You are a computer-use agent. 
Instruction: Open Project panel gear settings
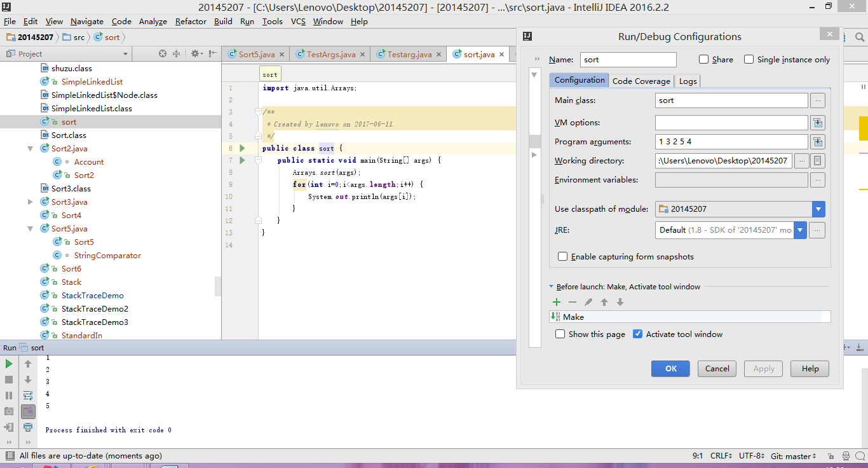coord(196,54)
